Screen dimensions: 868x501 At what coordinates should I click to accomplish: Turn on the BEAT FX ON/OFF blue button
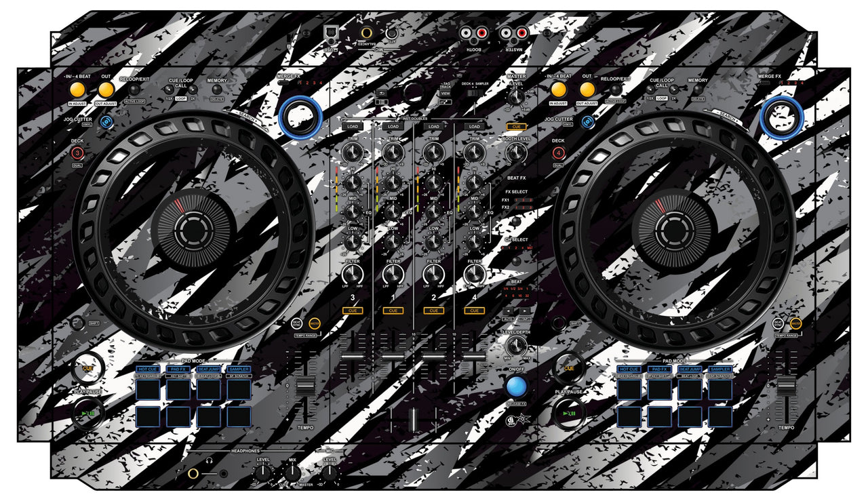517,386
